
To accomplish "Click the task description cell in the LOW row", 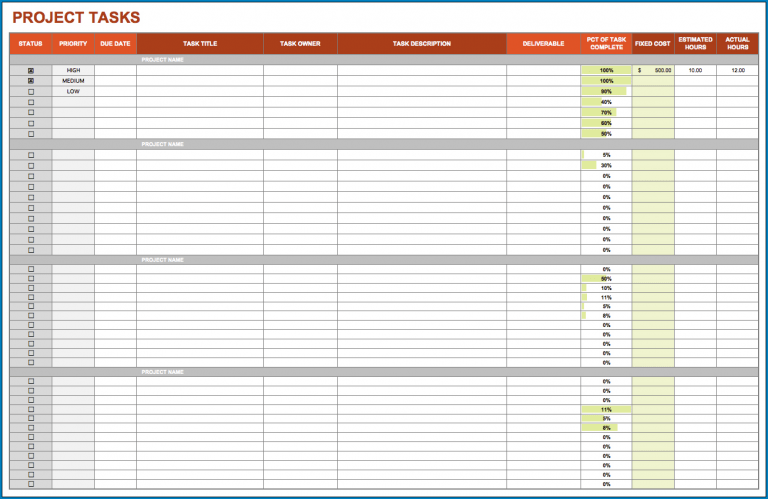I will pyautogui.click(x=422, y=92).
